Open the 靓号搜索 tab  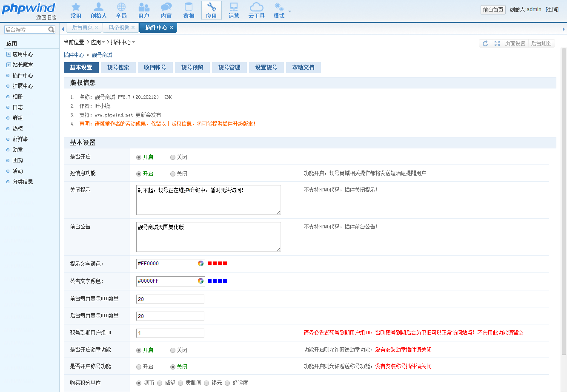click(x=118, y=68)
